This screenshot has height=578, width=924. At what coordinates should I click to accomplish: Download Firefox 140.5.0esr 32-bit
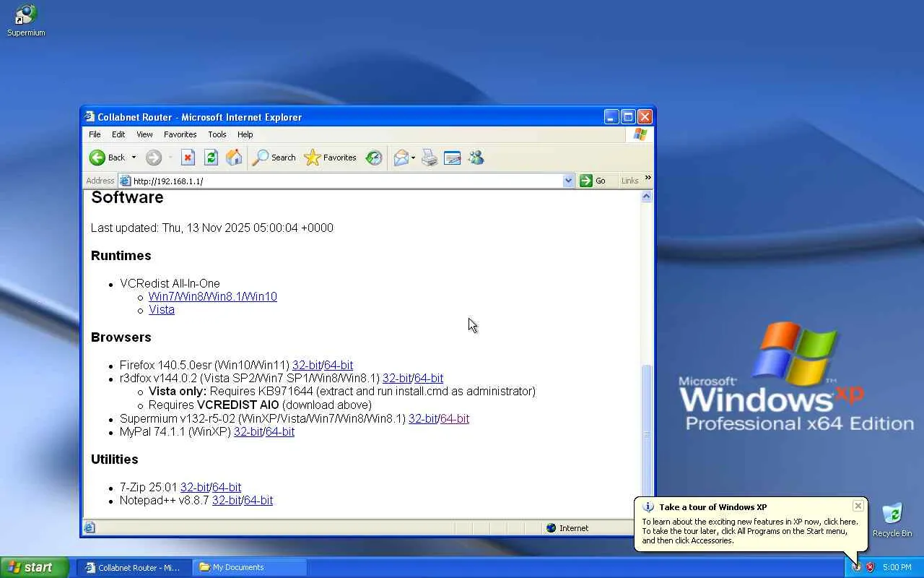(307, 366)
